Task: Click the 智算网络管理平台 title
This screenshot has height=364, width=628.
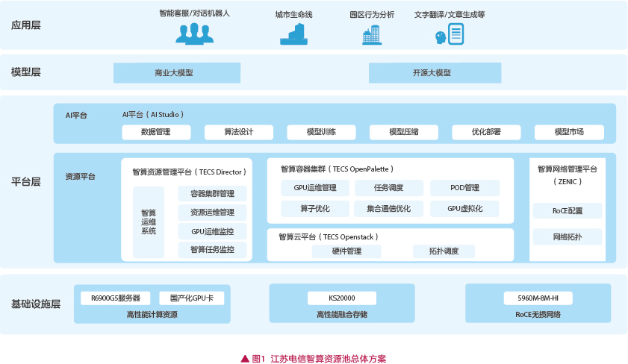Action: tap(568, 169)
